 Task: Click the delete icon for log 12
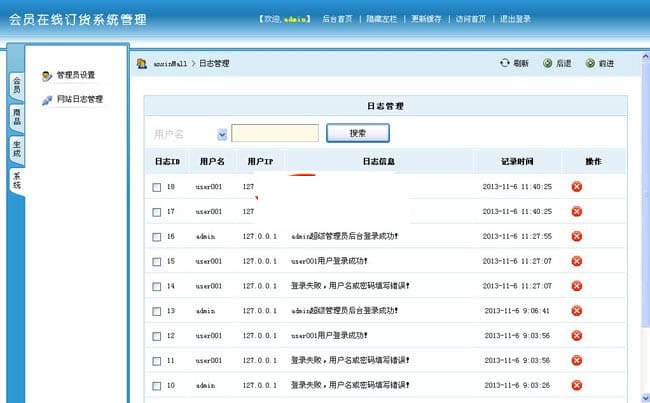point(577,335)
